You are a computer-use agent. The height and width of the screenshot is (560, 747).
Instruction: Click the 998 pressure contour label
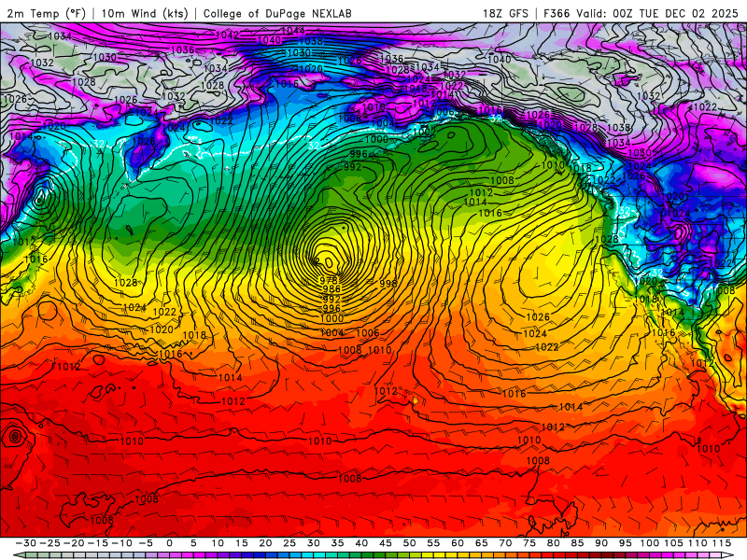tap(388, 284)
